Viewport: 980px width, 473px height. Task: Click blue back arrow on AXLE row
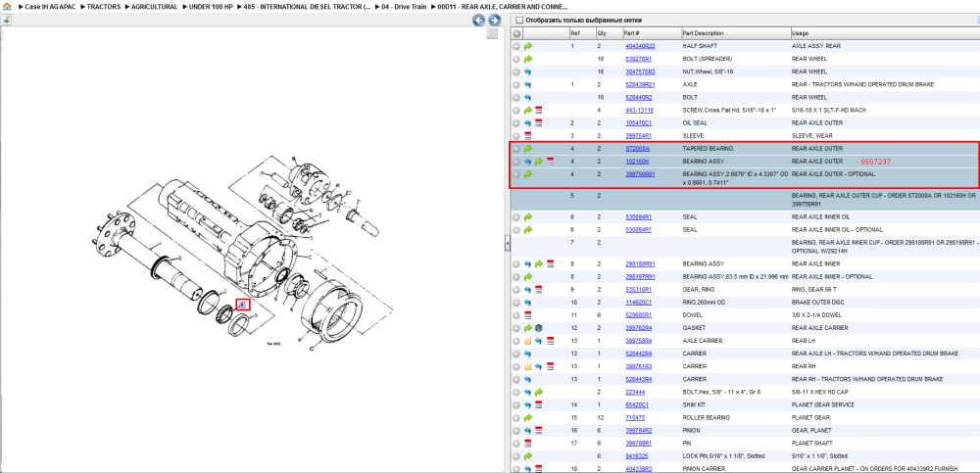tap(527, 84)
